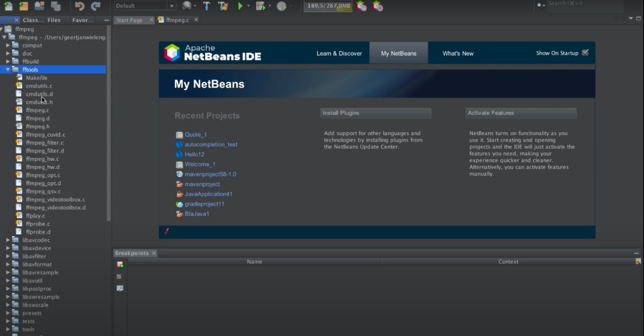Screen dimensions: 644x336
Task: Close the Breakpoints tab
Action: (x=154, y=253)
